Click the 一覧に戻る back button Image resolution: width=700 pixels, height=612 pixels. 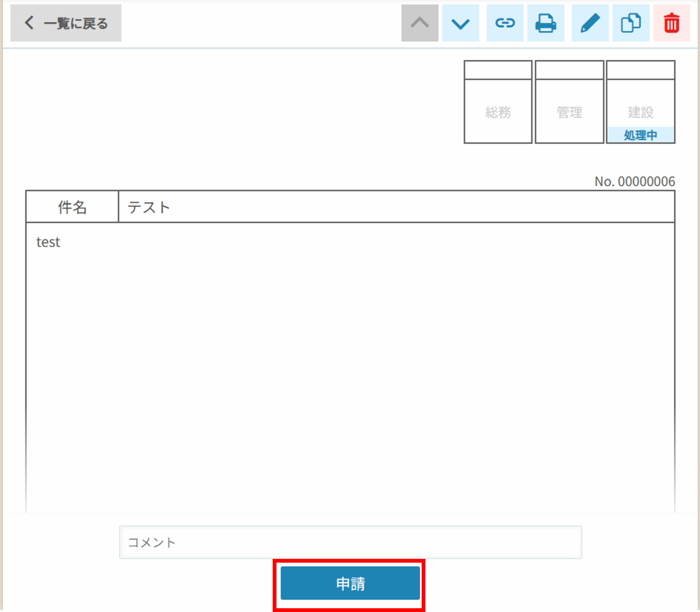(66, 23)
